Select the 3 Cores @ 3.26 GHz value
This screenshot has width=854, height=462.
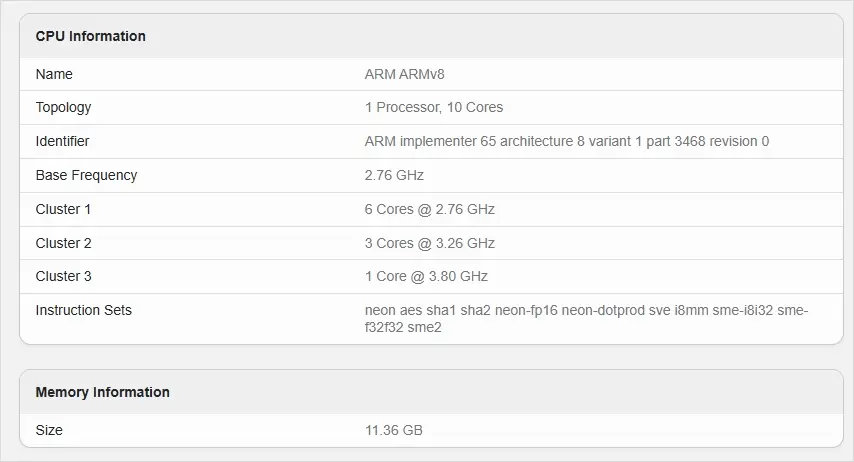click(430, 243)
